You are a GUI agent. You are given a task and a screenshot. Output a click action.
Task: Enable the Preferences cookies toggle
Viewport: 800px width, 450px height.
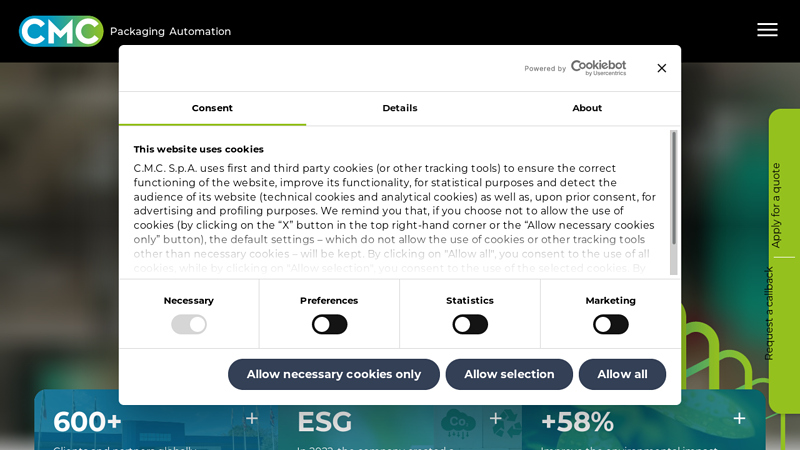pos(330,324)
